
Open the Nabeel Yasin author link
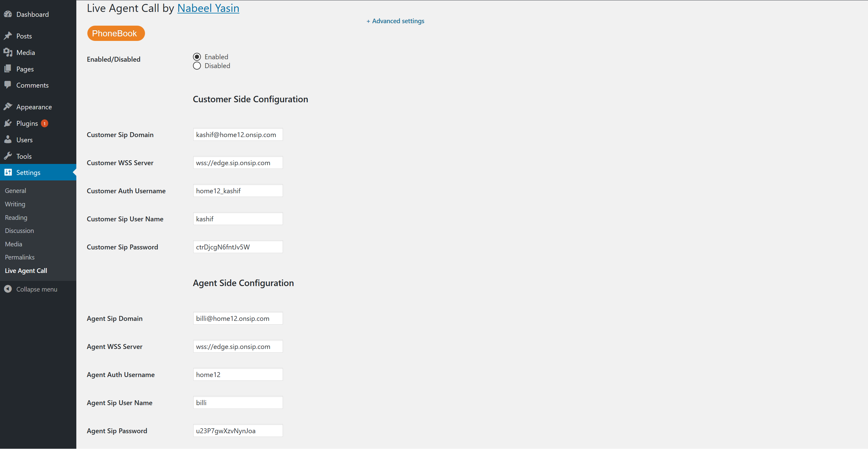click(x=208, y=8)
